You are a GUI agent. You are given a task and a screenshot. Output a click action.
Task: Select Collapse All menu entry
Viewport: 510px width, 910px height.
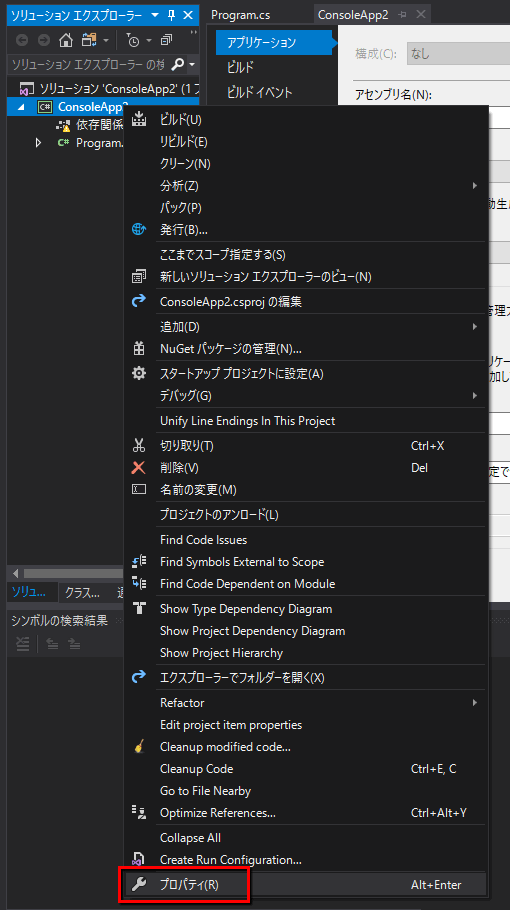(306, 838)
